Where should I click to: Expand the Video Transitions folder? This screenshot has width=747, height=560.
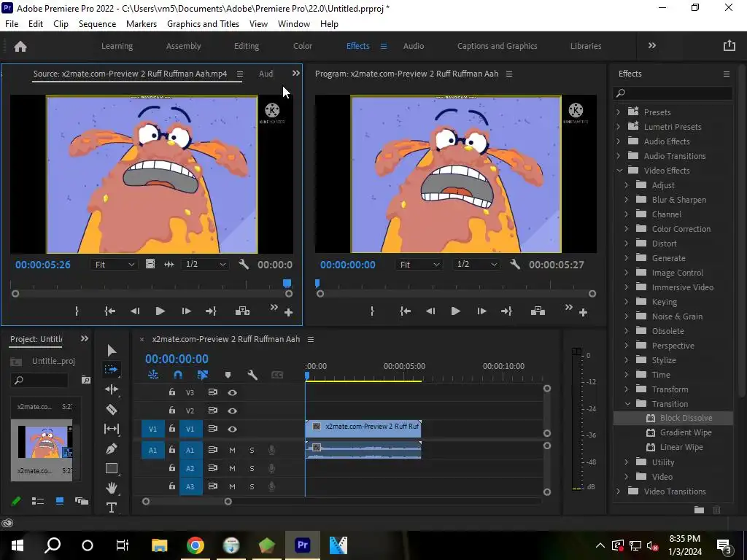coord(619,491)
